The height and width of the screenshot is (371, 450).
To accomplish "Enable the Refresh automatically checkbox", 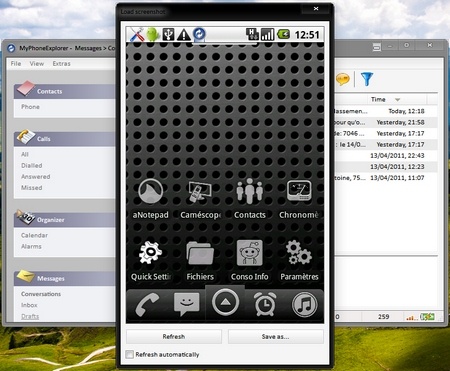I will click(129, 354).
